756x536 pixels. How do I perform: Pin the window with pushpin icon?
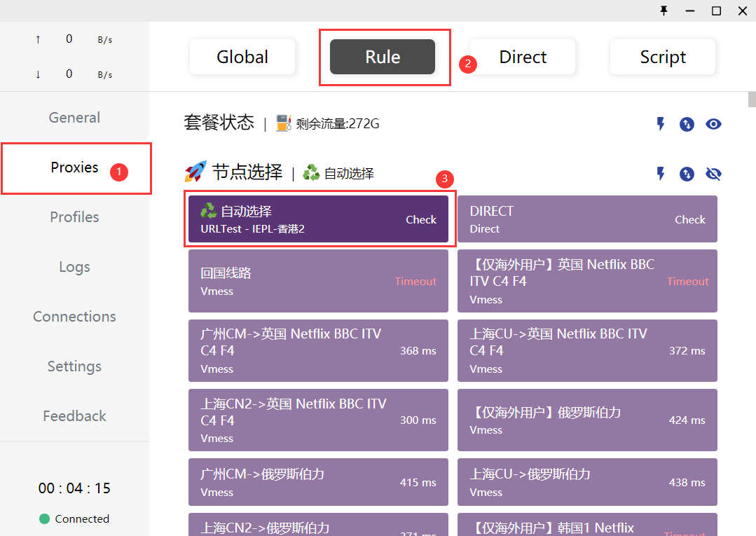[664, 11]
